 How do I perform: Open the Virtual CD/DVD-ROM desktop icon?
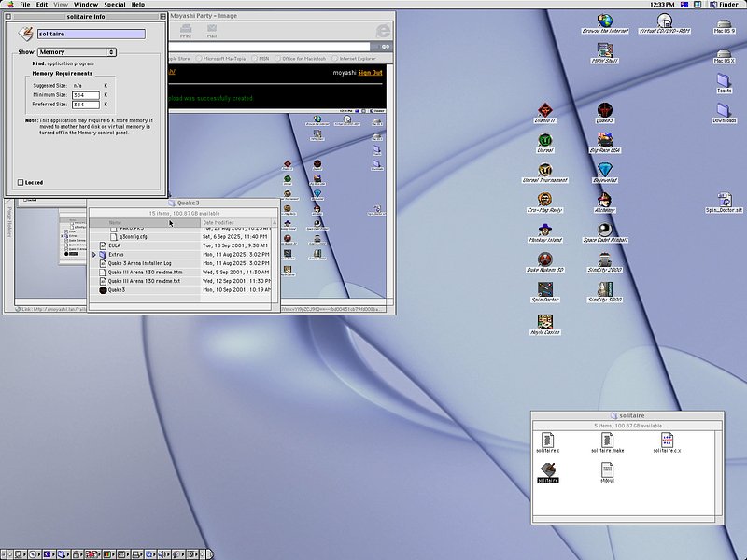click(x=664, y=21)
